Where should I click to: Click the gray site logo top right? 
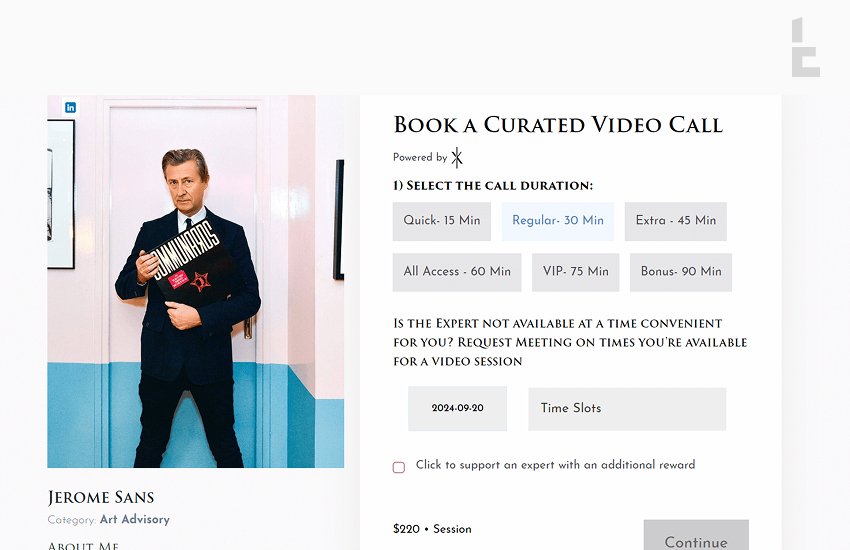806,47
